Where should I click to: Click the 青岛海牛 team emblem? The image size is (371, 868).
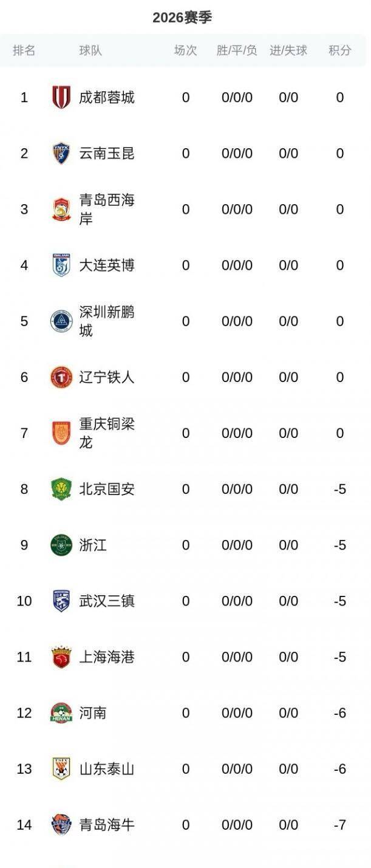coord(61,825)
